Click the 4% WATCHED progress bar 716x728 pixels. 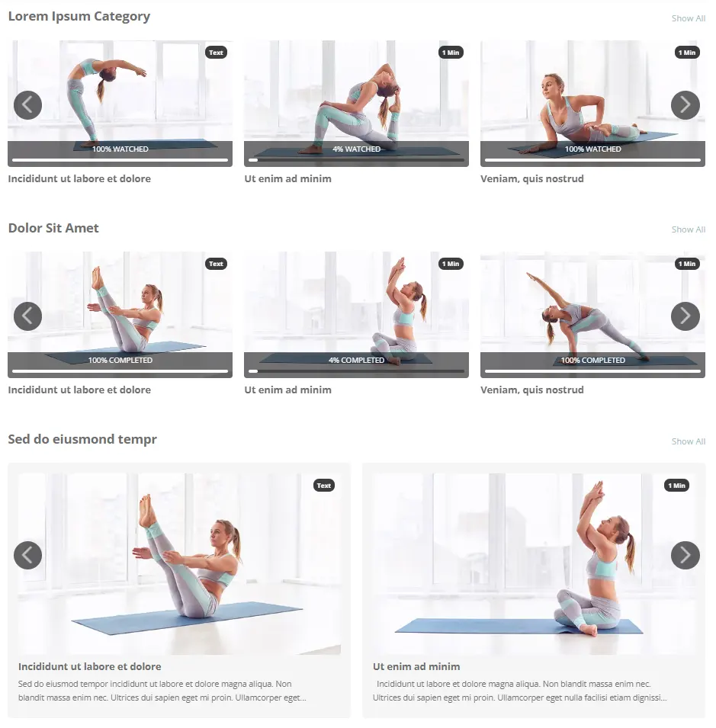click(x=356, y=160)
